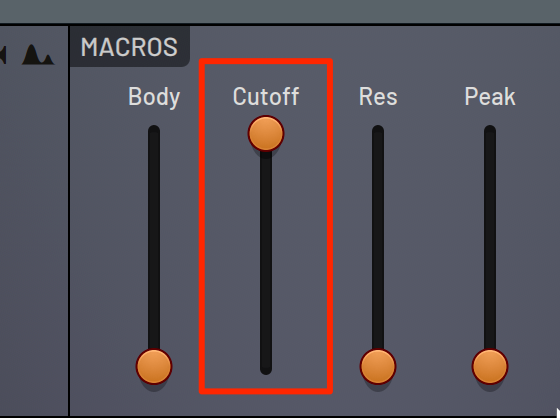Image resolution: width=560 pixels, height=418 pixels.
Task: Click the waveform peak icon left of MACROS
Action: pyautogui.click(x=38, y=54)
